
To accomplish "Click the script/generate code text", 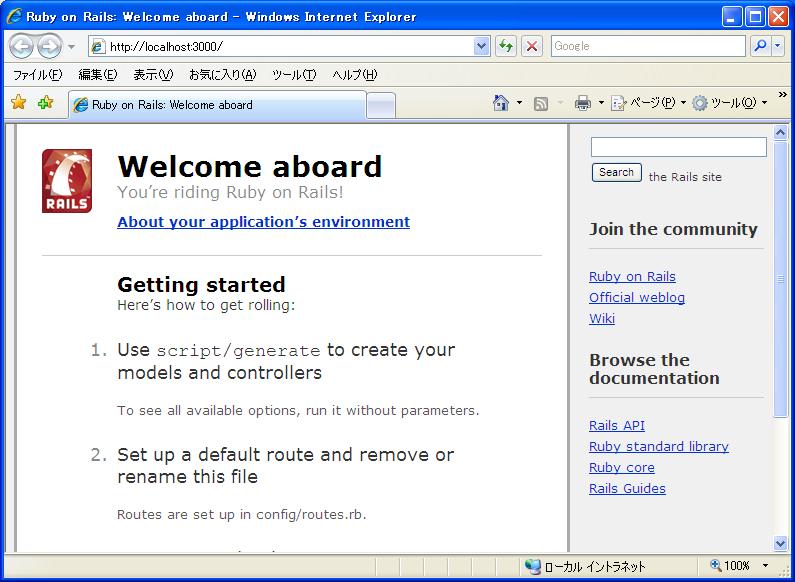I will coord(238,351).
